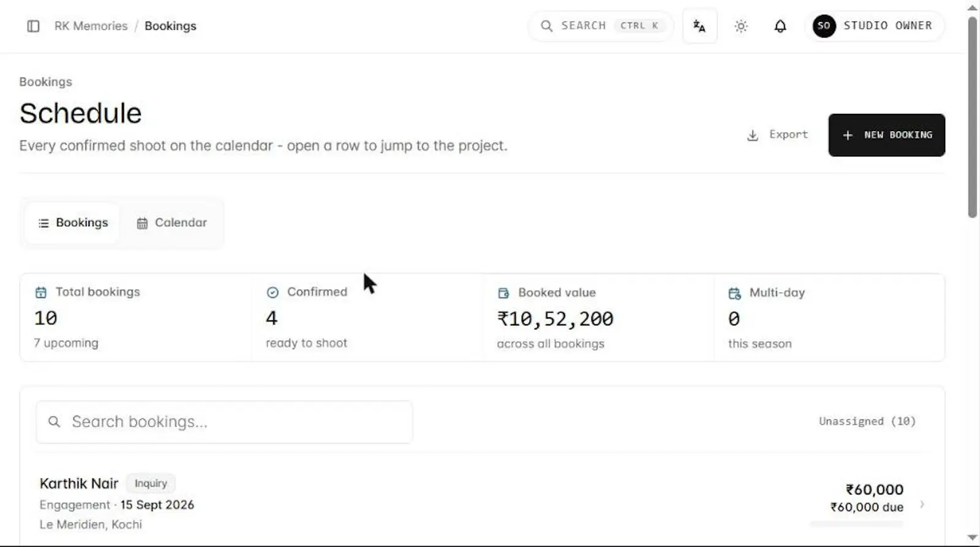Switch to the Bookings list tab
This screenshot has height=547, width=980.
[x=72, y=223]
